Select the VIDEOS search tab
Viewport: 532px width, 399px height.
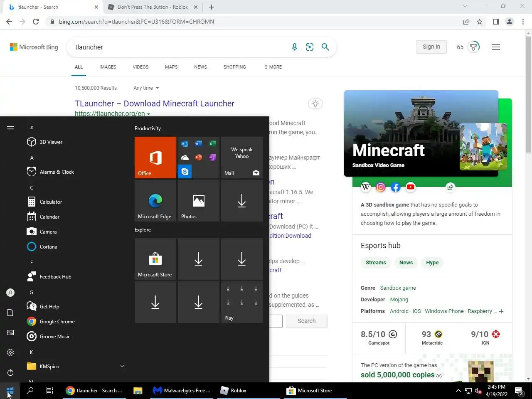coord(140,67)
